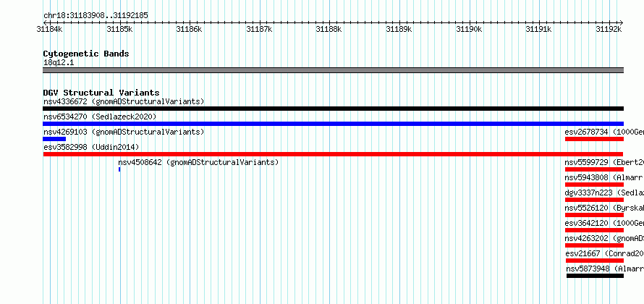
Task: Click the red esv3582998 bar
Action: (x=333, y=154)
